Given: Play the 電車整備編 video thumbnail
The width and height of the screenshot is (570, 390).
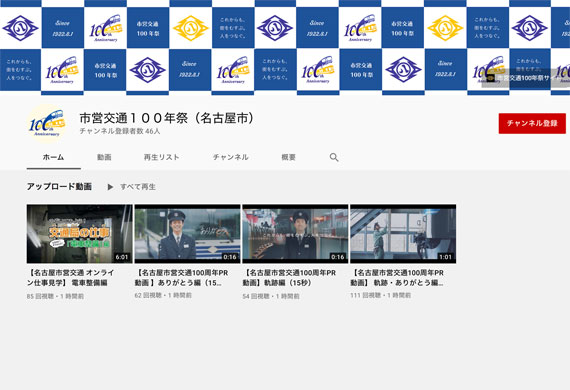Looking at the screenshot, I should click(79, 234).
